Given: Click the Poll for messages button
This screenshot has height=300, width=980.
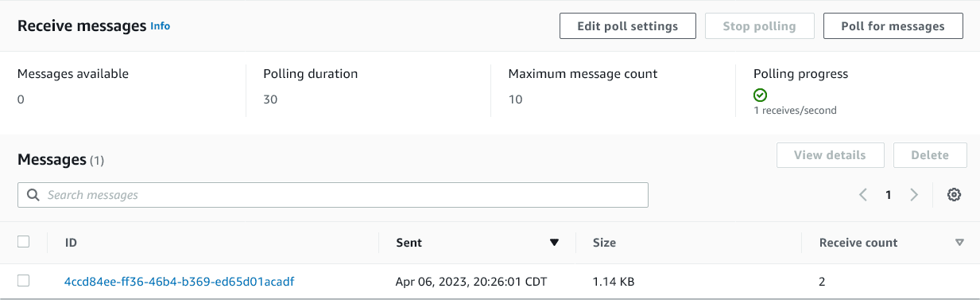Looking at the screenshot, I should click(x=893, y=25).
